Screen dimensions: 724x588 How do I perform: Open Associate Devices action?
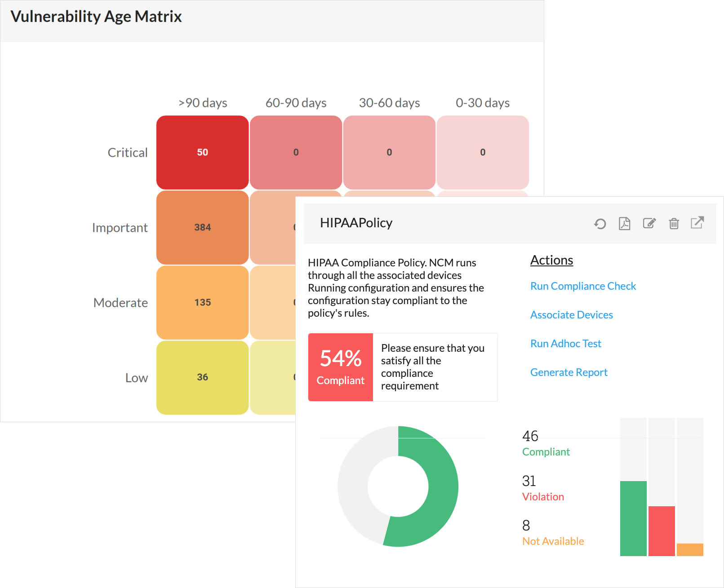571,315
